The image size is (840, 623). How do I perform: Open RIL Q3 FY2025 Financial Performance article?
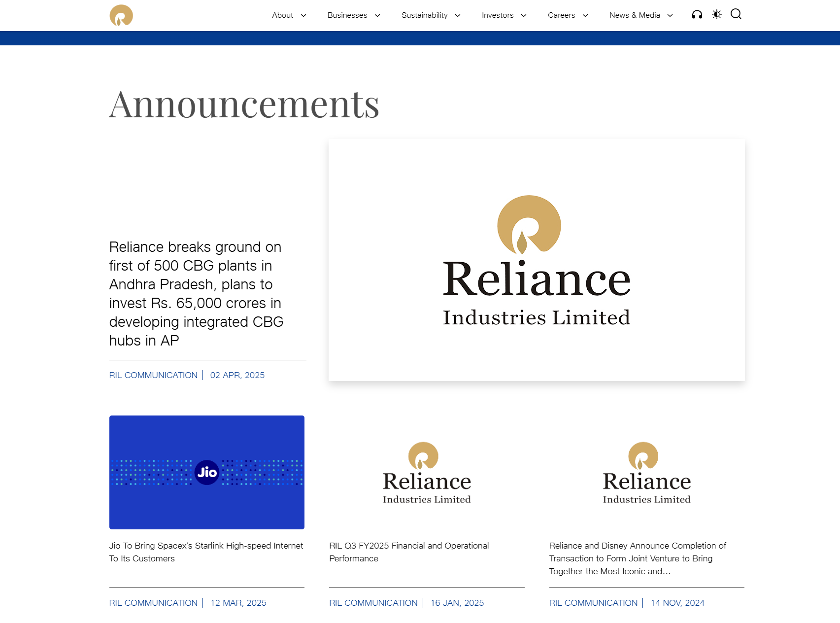point(409,552)
